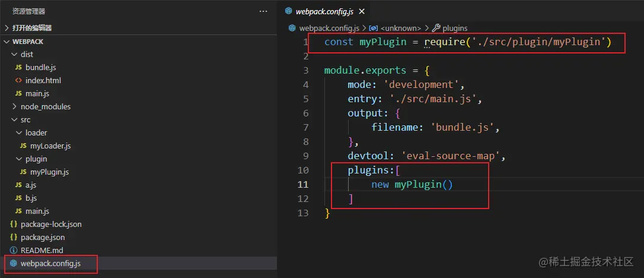
Task: Open the explorer more actions ellipsis menu
Action: click(263, 11)
